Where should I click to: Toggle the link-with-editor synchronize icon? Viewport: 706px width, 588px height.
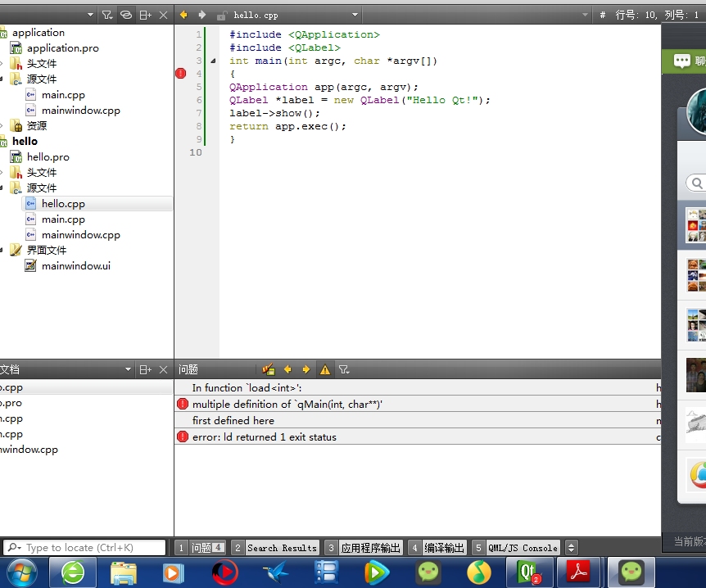pyautogui.click(x=126, y=16)
